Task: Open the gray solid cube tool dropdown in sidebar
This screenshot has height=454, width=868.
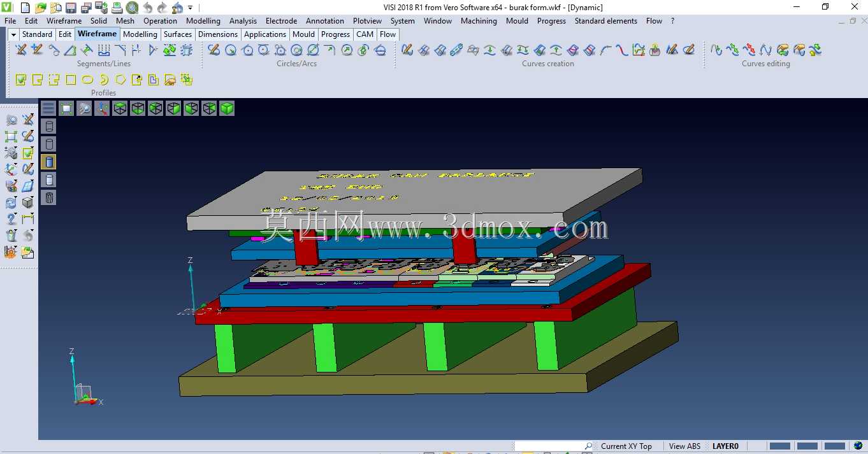Action: (27, 202)
